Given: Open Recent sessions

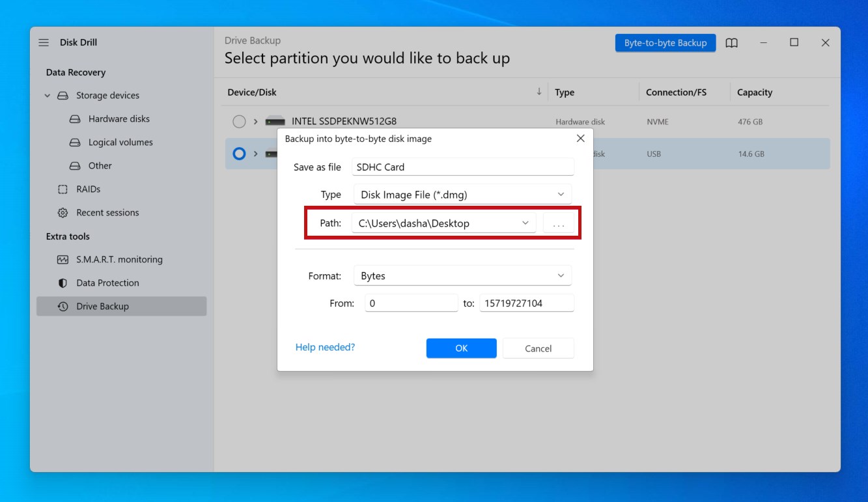Looking at the screenshot, I should 107,213.
